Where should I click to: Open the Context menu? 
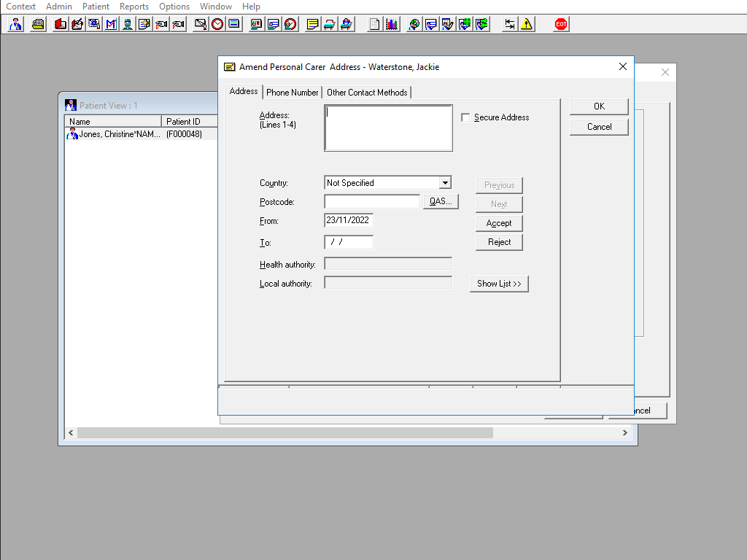20,7
